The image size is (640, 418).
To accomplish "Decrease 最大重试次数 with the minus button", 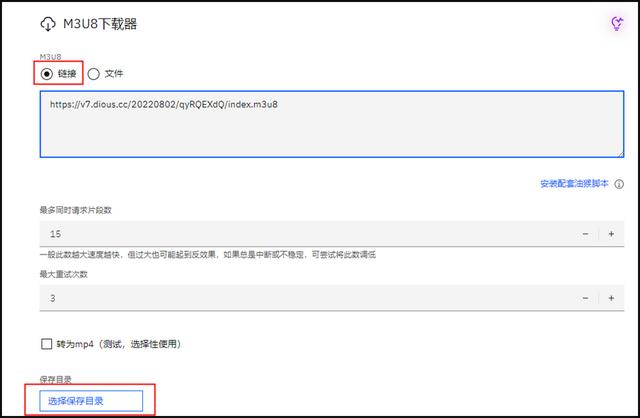I will [x=585, y=298].
